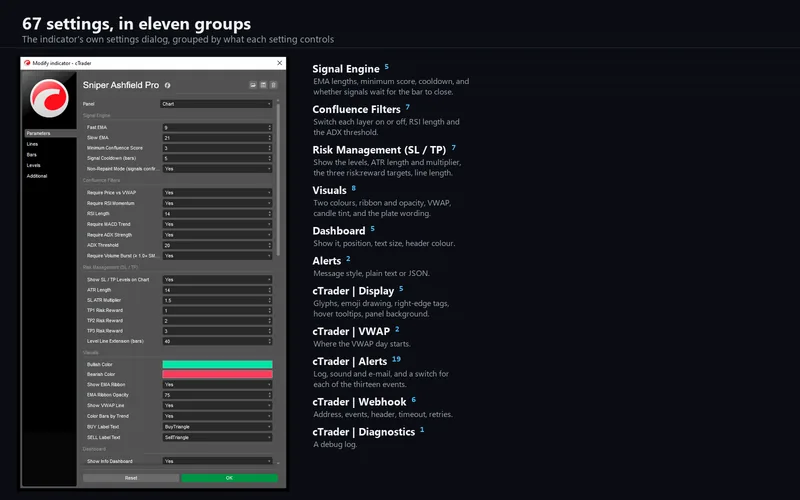The width and height of the screenshot is (800, 500).
Task: Open BUY Label Text dropdown showing BuyTriangle
Action: tap(217, 427)
